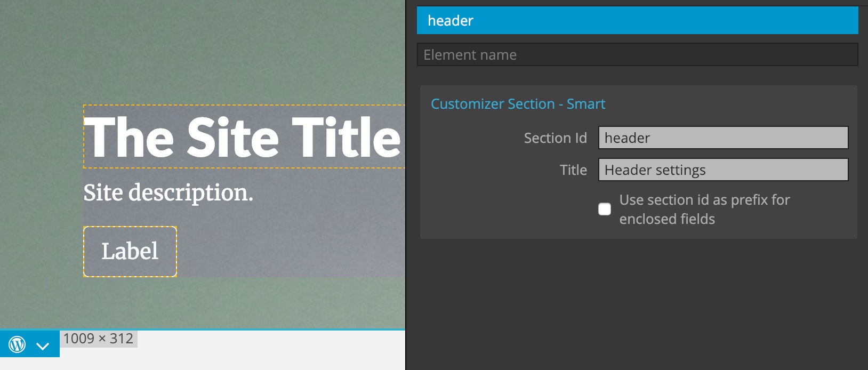Edit the Section Id field
868x370 pixels.
pos(723,138)
